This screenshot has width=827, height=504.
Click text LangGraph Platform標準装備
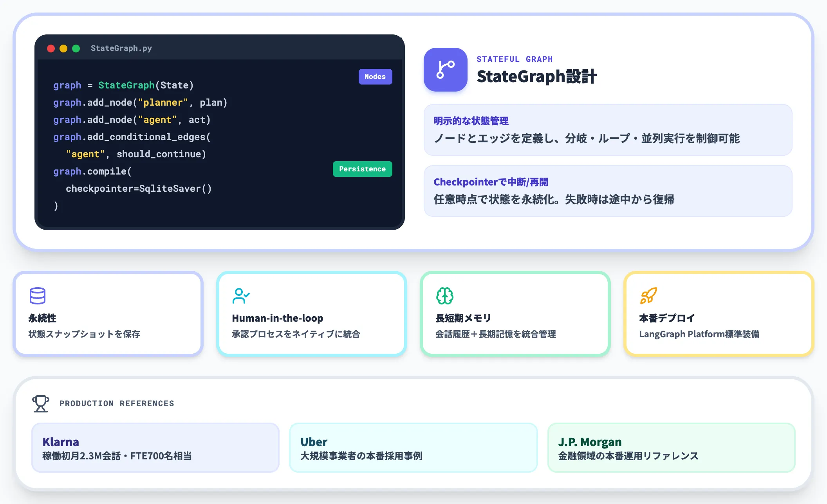click(x=699, y=334)
